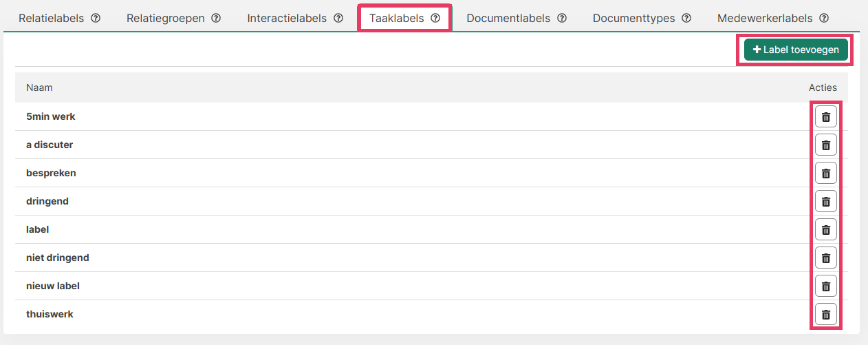This screenshot has height=345, width=868.
Task: Delete the 'nieuw label' entry
Action: click(825, 286)
